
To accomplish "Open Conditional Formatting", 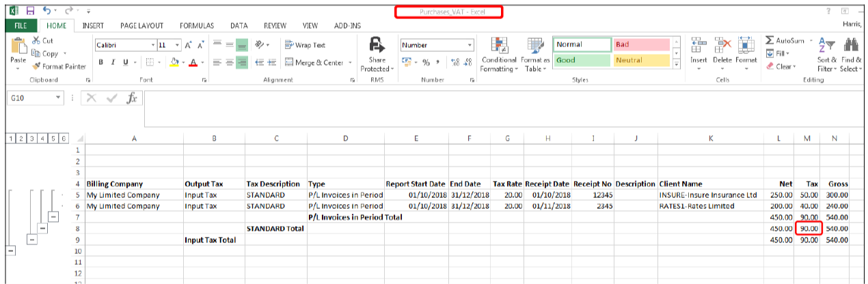I will click(x=498, y=55).
